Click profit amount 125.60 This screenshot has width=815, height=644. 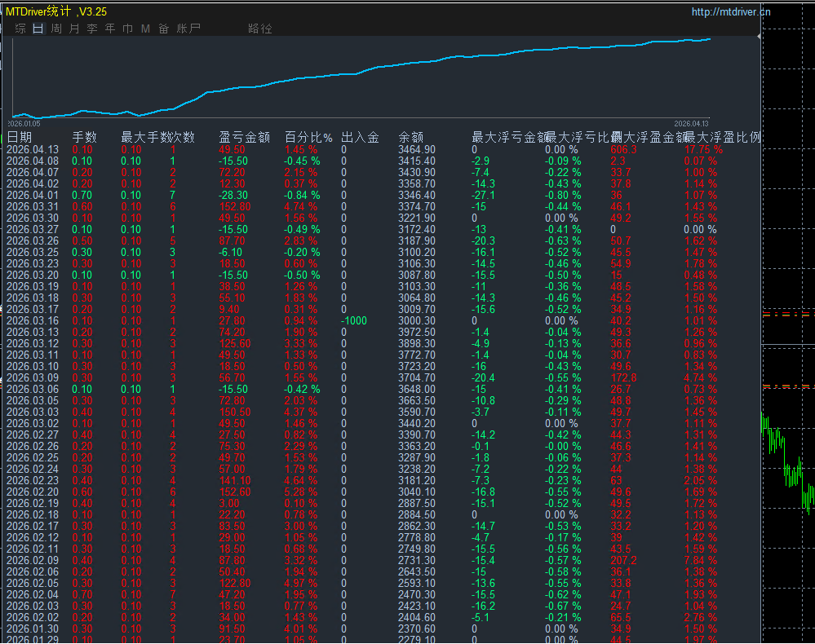pyautogui.click(x=234, y=344)
